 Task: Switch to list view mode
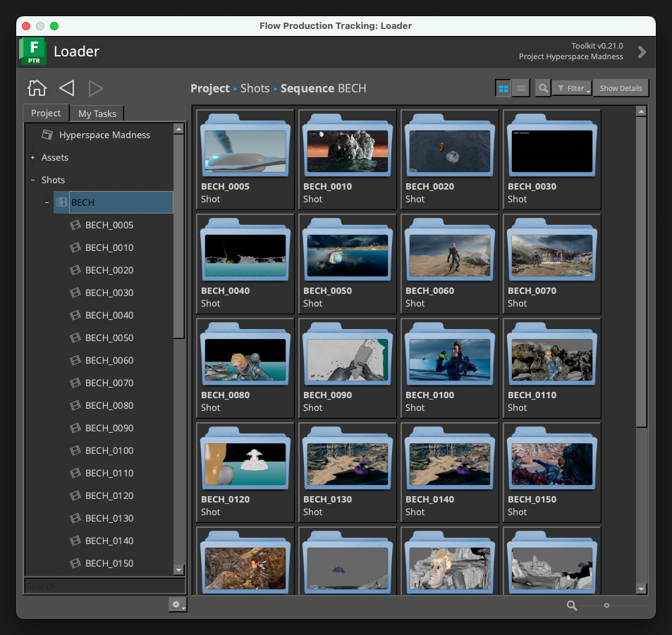pos(521,88)
